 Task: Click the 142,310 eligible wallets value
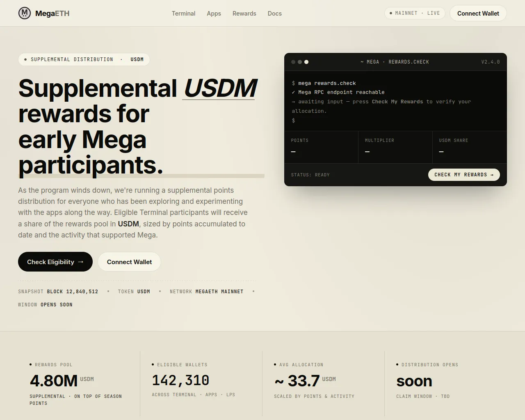tap(180, 380)
